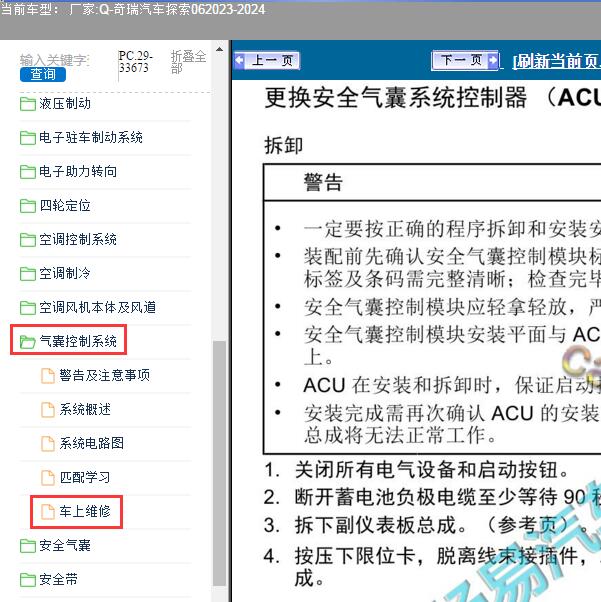The image size is (601, 602).
Task: Click the folder icon beside 空调制冷
Action: 28,273
